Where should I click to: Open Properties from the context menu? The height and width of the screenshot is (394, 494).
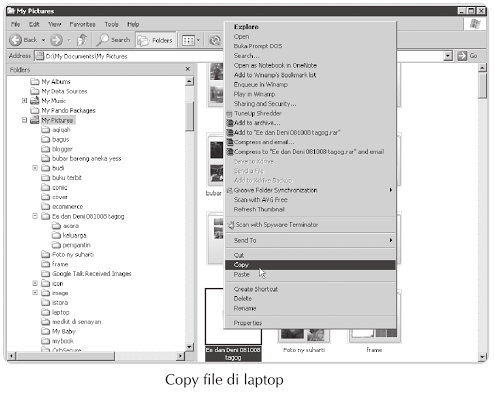click(x=310, y=323)
